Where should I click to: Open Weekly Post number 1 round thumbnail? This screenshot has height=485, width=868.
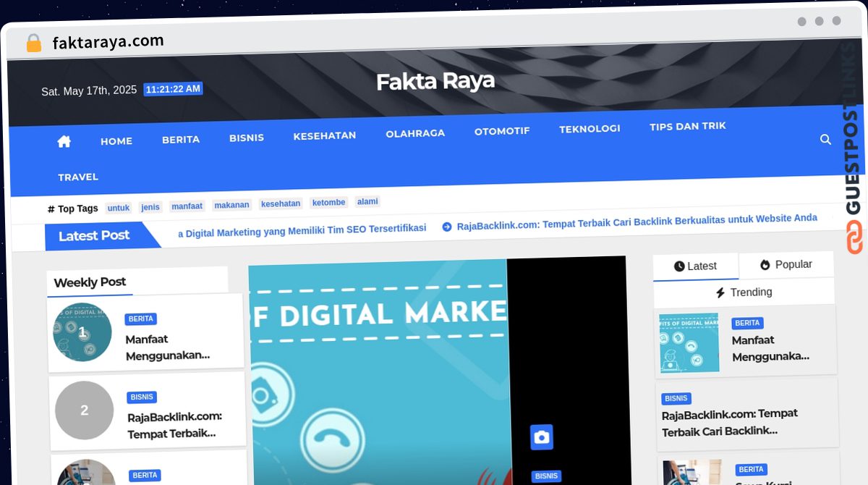point(82,332)
